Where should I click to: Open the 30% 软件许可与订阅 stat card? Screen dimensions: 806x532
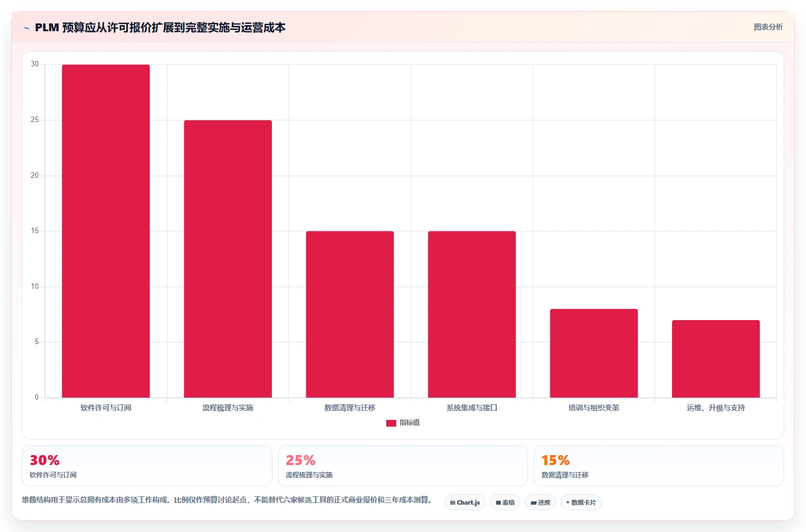click(x=147, y=466)
